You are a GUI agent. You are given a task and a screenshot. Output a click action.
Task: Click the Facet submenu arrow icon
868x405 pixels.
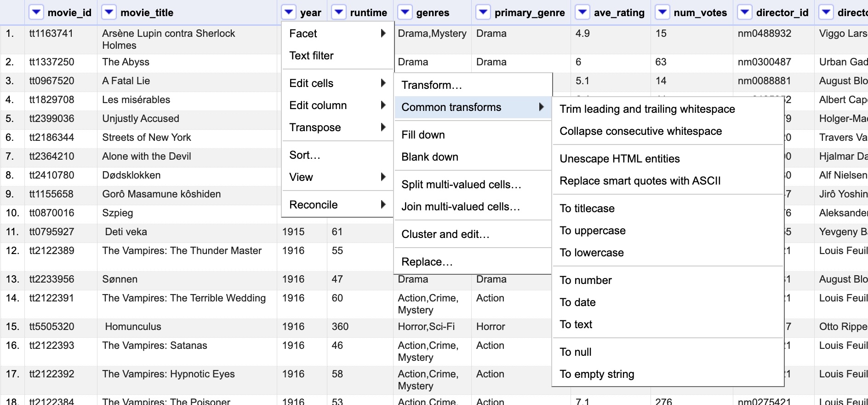point(383,33)
